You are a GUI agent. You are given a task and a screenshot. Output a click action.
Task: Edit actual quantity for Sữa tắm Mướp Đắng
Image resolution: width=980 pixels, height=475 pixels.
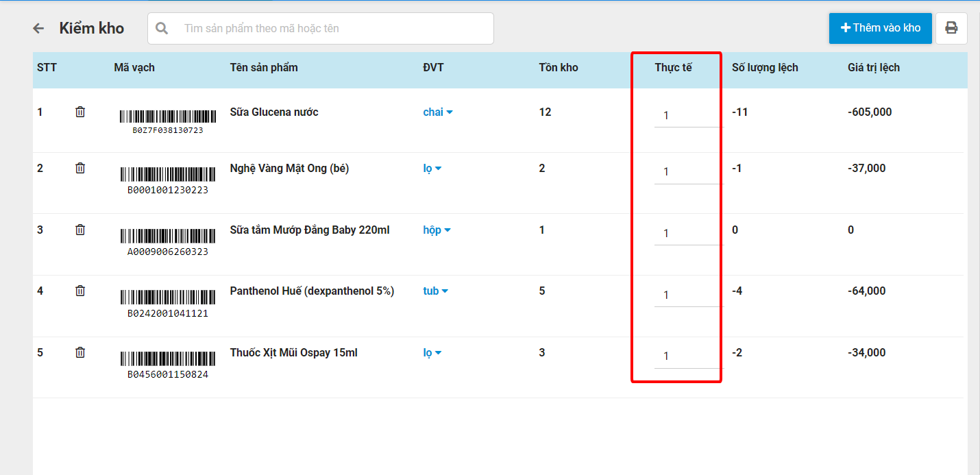[688, 233]
